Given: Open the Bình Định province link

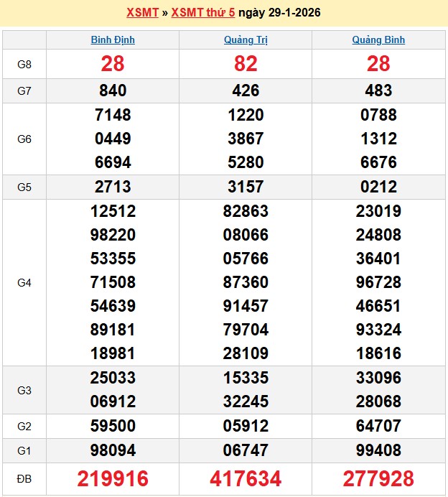Looking at the screenshot, I should tap(113, 40).
